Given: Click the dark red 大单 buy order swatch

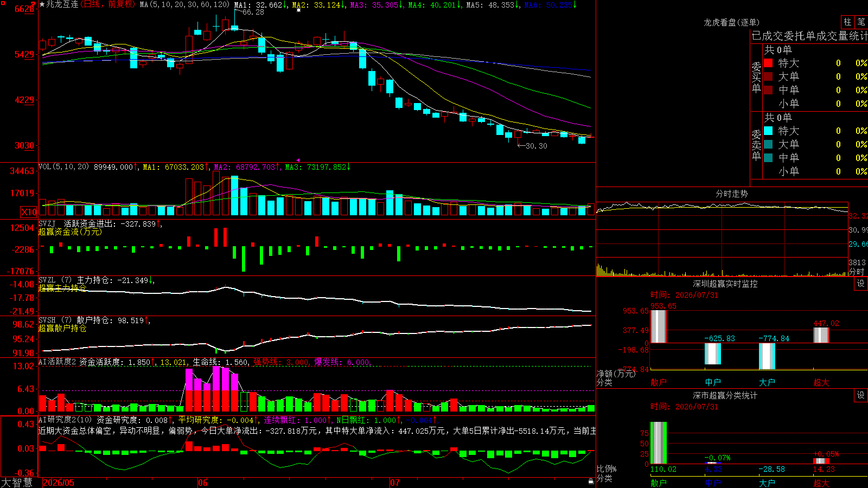Looking at the screenshot, I should coord(768,76).
